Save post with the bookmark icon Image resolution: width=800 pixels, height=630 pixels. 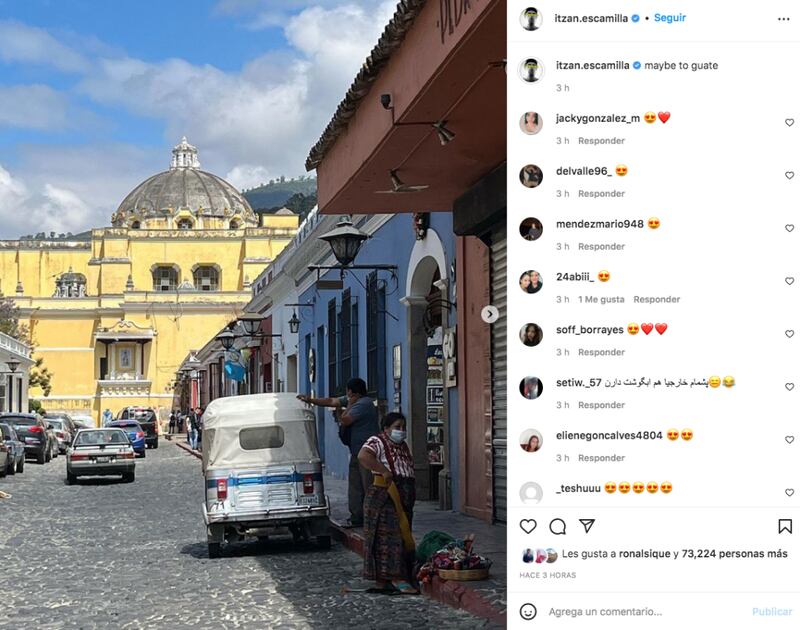785,526
